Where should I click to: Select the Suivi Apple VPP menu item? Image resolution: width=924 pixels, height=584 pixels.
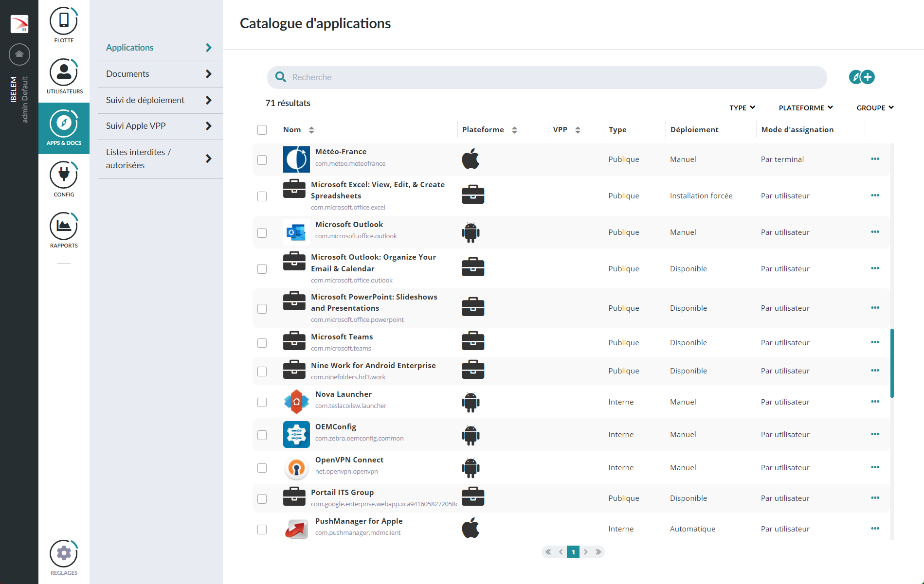160,126
